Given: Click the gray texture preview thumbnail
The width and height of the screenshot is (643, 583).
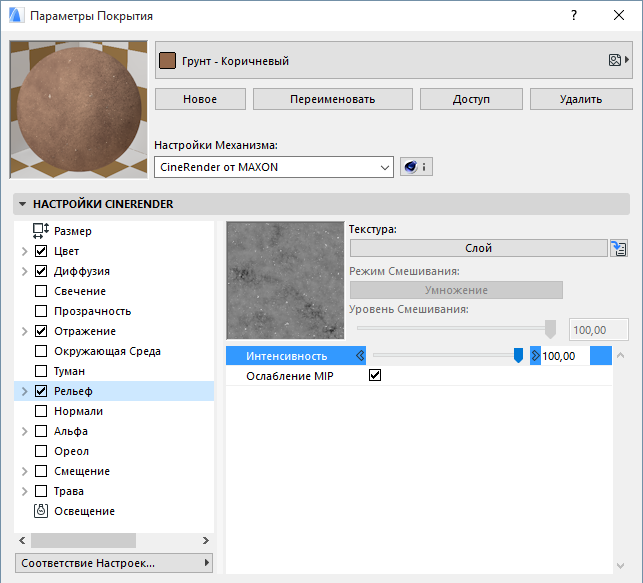Looking at the screenshot, I should 284,280.
